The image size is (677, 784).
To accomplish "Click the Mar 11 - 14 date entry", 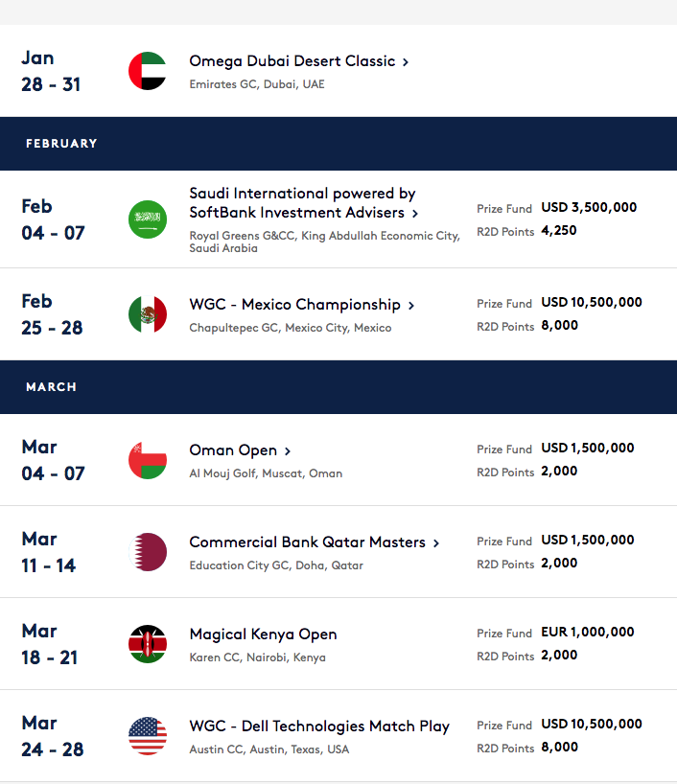I will tap(49, 552).
